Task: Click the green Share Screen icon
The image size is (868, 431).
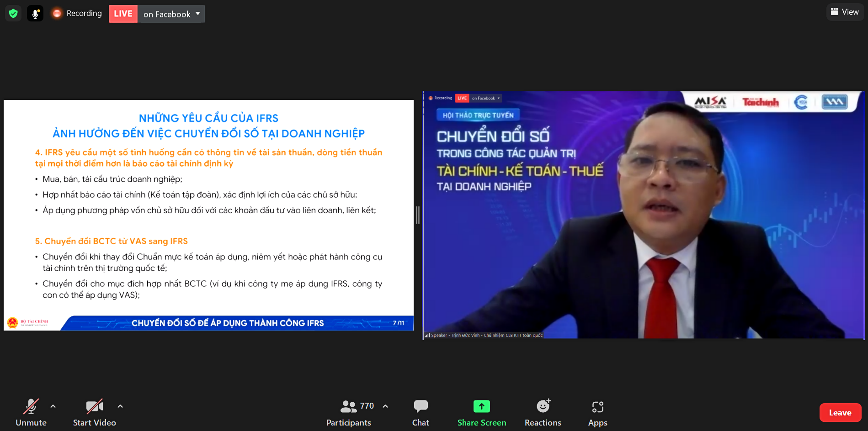Action: tap(481, 406)
